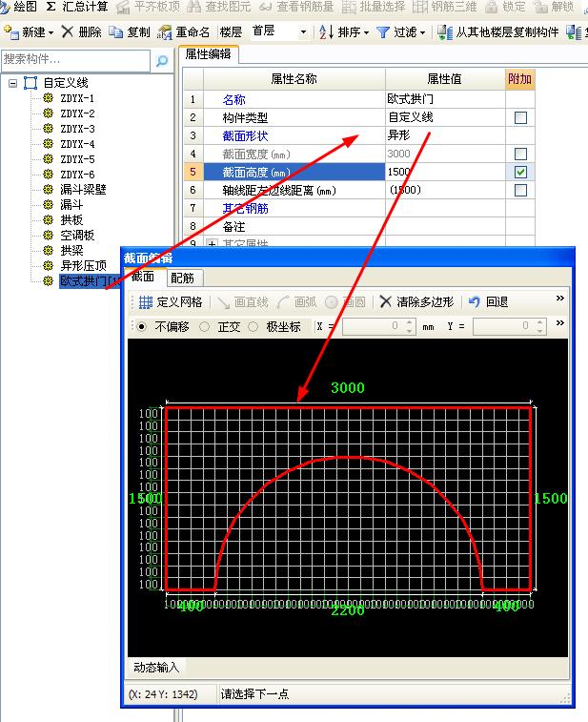
Task: Click the 截面形状 property link
Action: pos(245,135)
